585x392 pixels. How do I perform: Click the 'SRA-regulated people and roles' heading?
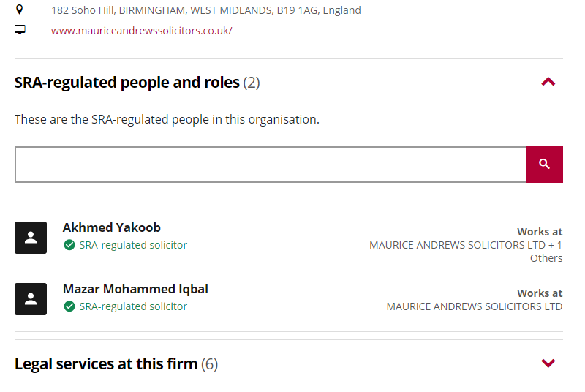tap(127, 83)
